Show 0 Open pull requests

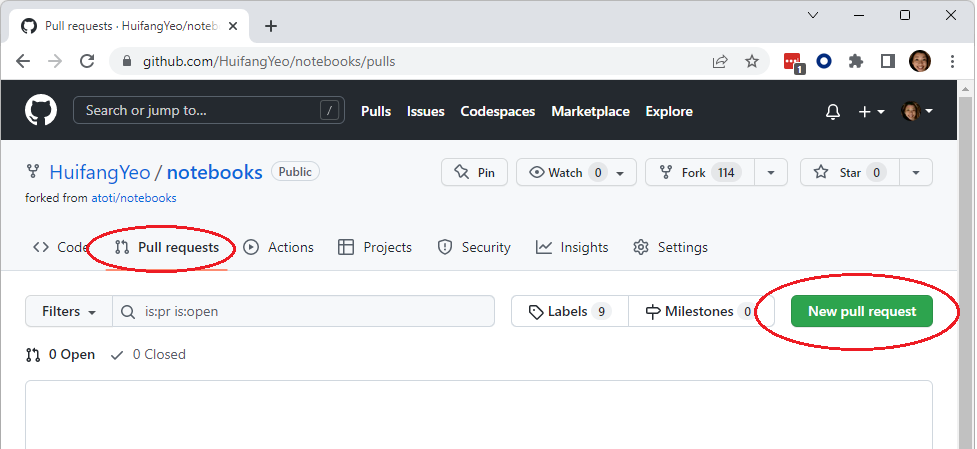(60, 354)
